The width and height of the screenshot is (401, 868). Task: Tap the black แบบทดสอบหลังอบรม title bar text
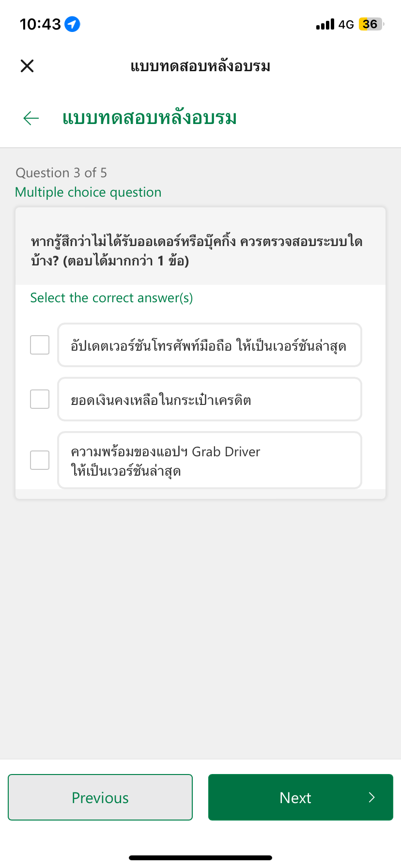(200, 66)
